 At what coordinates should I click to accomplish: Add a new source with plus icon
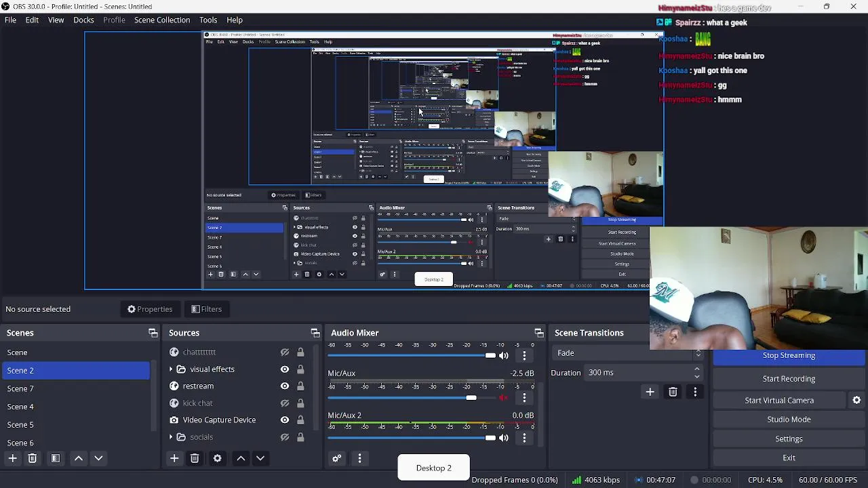point(174,458)
